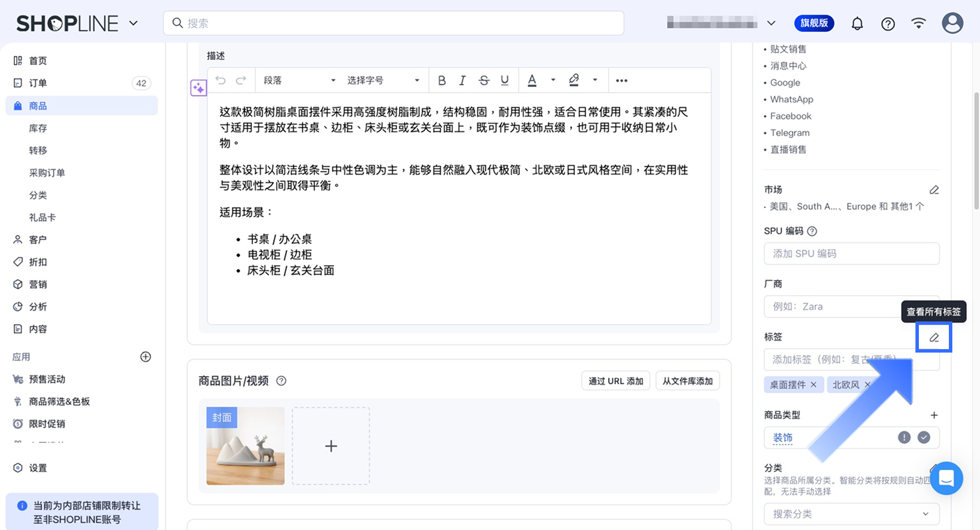Open the highlight color dropdown arrow
This screenshot has height=530, width=980.
pyautogui.click(x=595, y=80)
